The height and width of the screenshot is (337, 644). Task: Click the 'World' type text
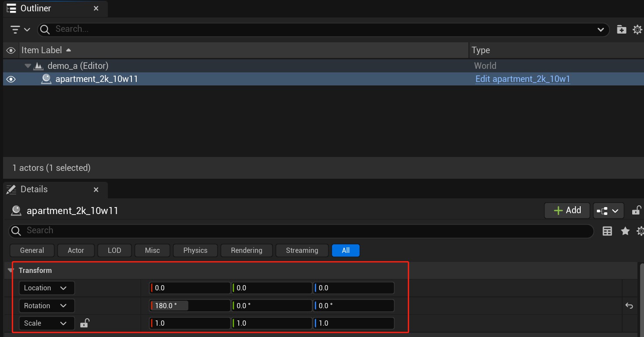coord(485,66)
